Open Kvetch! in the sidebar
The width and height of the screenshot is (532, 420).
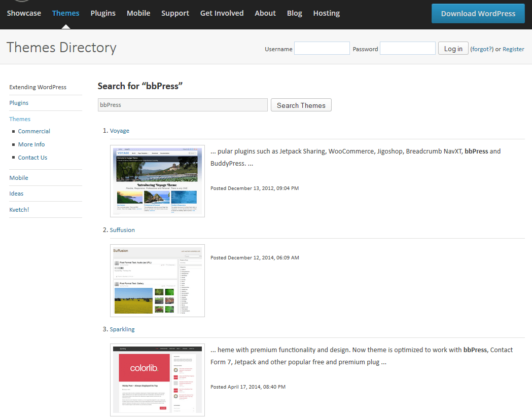click(19, 210)
